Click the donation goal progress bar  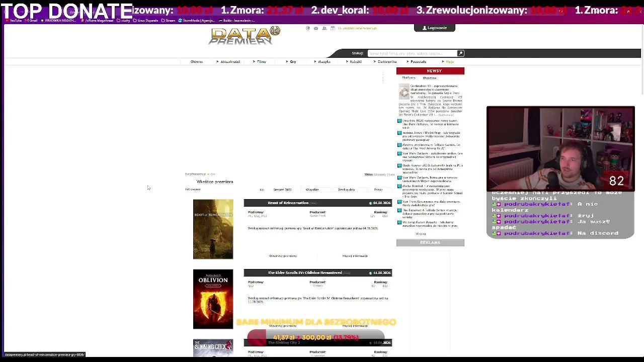pos(316,337)
